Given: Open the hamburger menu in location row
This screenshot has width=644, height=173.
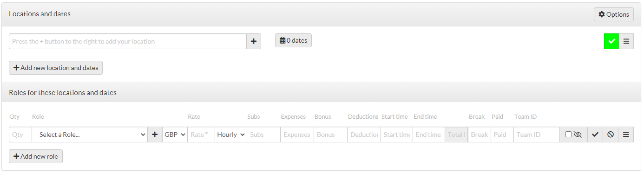Looking at the screenshot, I should 626,41.
